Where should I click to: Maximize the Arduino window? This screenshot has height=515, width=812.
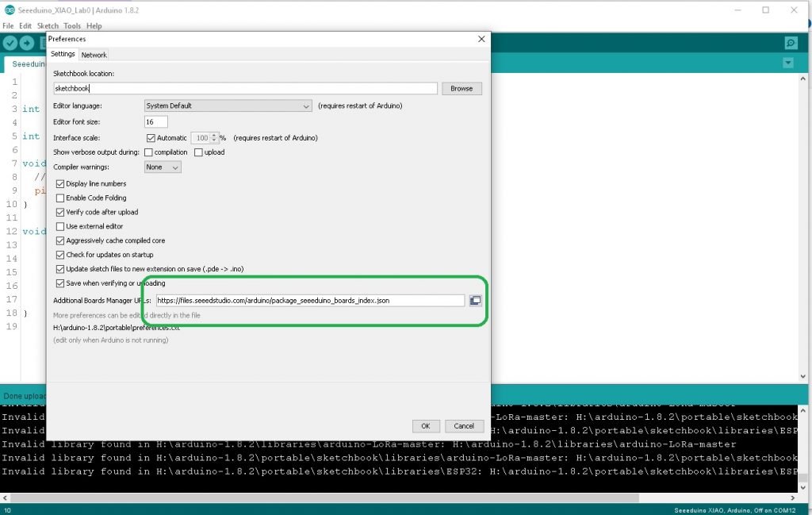click(765, 10)
